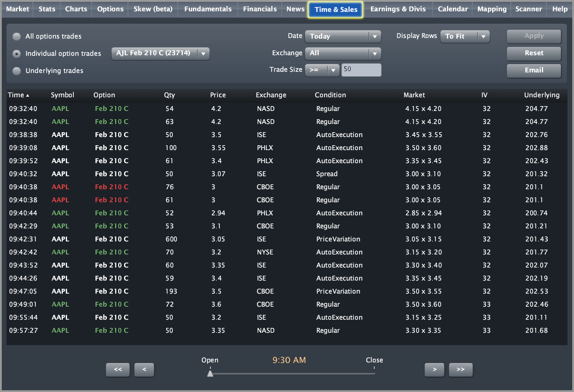574x392 pixels.
Task: Open the Earnings & Divis tab
Action: [x=398, y=9]
